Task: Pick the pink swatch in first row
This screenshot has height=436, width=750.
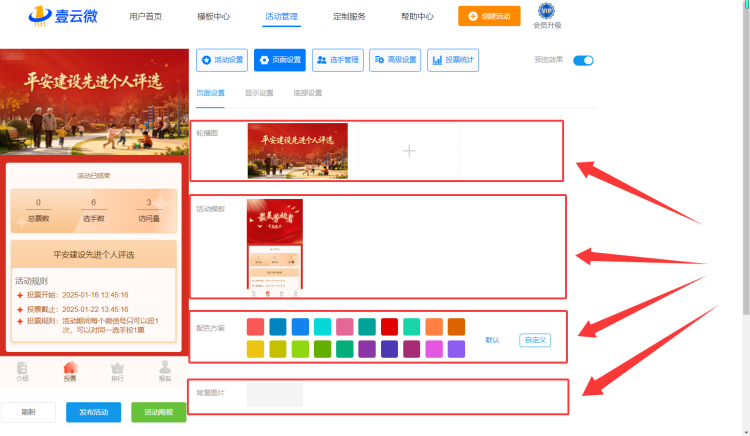Action: [x=345, y=327]
